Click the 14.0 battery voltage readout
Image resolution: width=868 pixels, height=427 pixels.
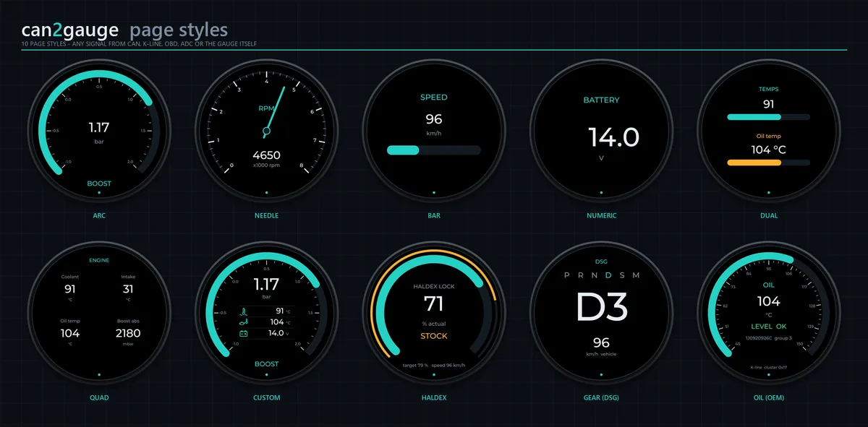pos(613,137)
